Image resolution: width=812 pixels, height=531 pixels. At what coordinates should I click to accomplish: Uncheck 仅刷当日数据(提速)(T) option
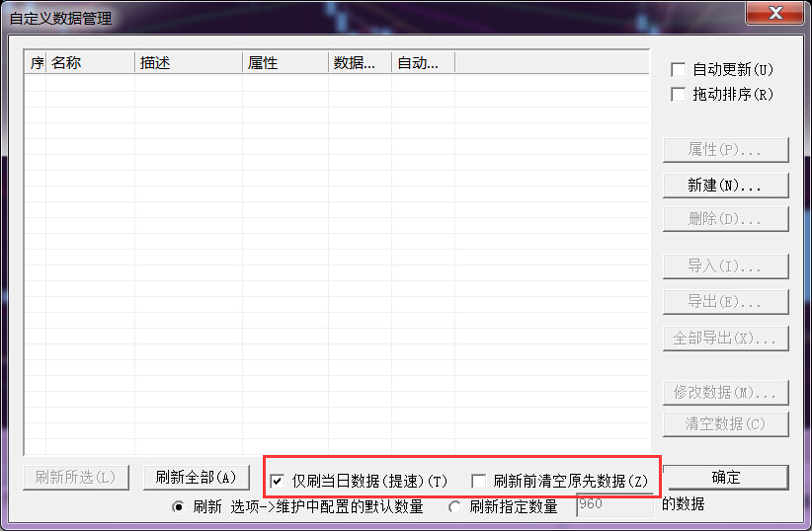[x=278, y=482]
